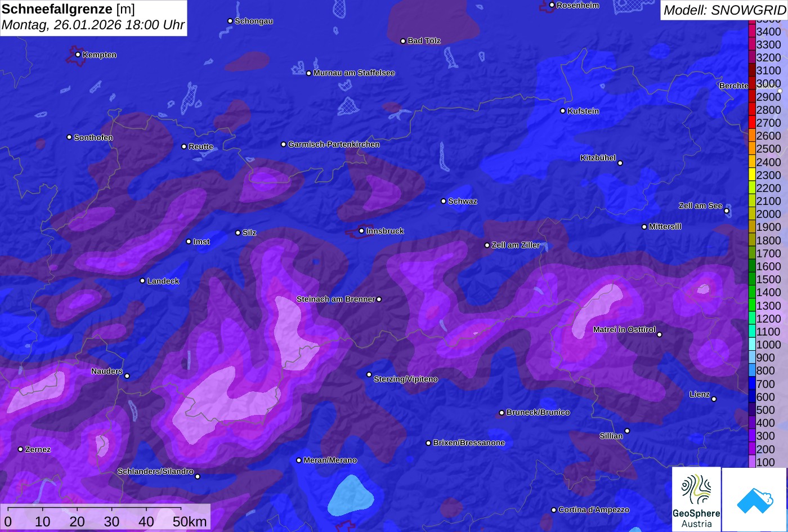Click the 'Reutte' town label

tap(201, 146)
